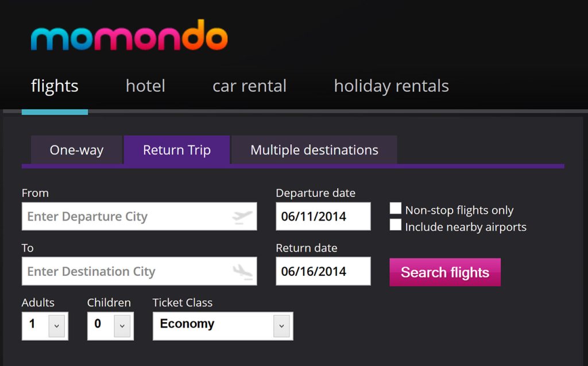The width and height of the screenshot is (588, 366).
Task: Click the landing plane icon in To field
Action: (x=242, y=271)
